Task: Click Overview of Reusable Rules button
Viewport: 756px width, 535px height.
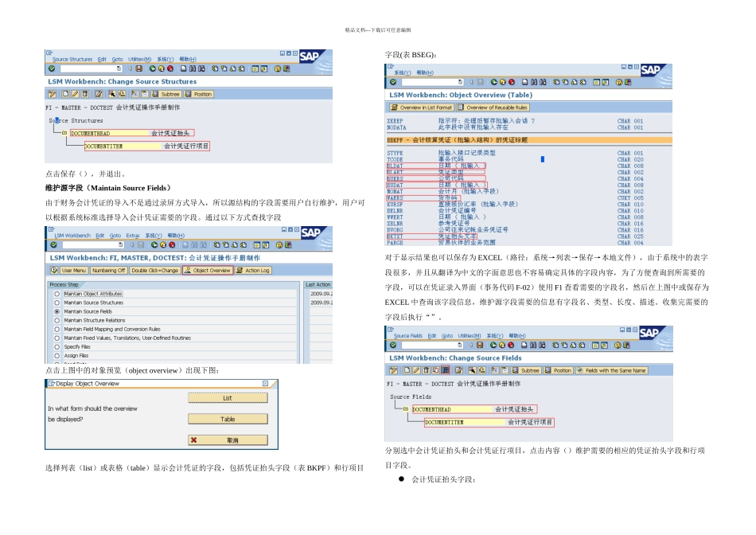Action: (x=493, y=107)
